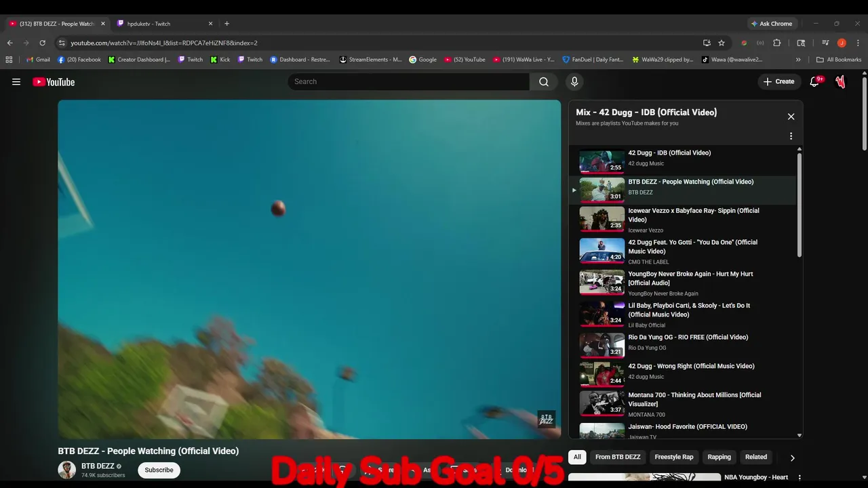Install app icon in address bar
This screenshot has height=488, width=868.
tap(707, 43)
